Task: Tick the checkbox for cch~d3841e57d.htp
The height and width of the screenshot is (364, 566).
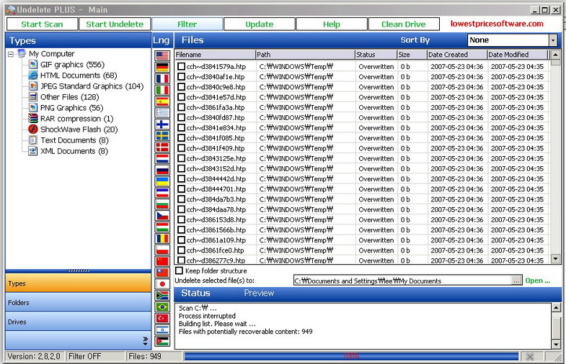Action: 181,97
